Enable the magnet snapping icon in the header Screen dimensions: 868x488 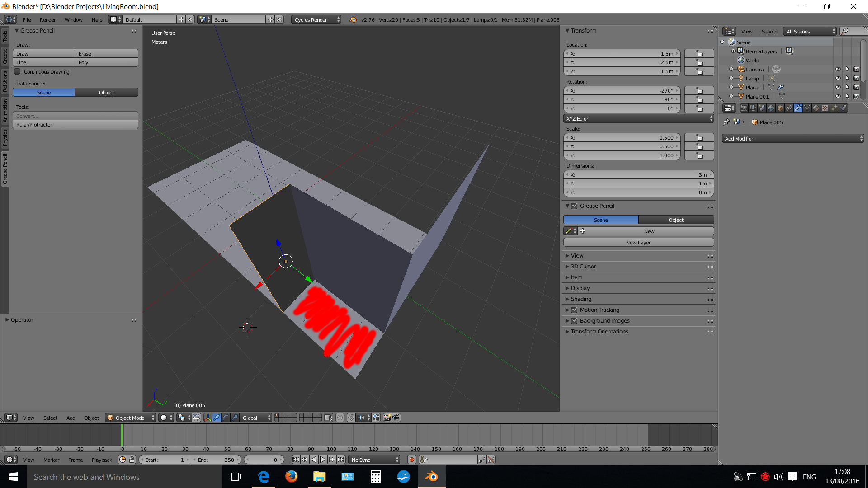pyautogui.click(x=352, y=418)
